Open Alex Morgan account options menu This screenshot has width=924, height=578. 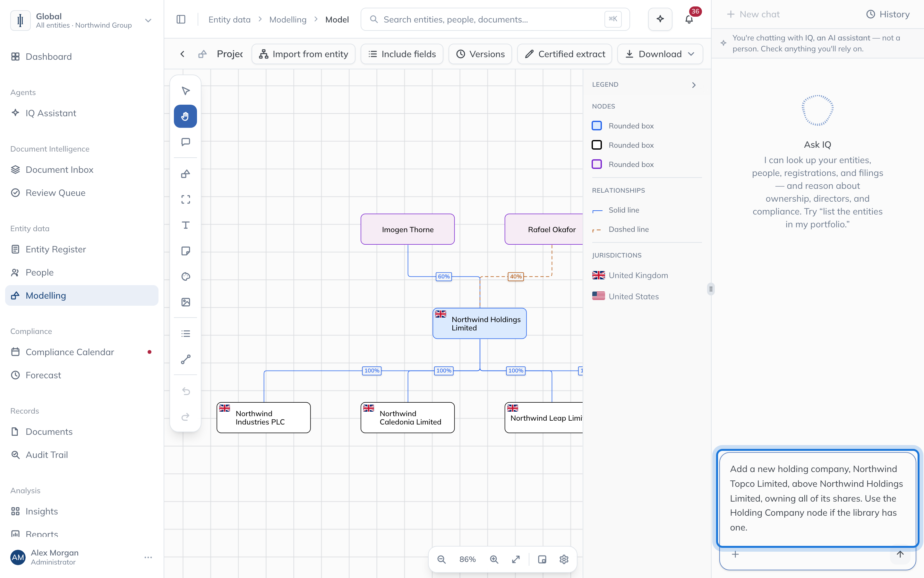tap(148, 557)
